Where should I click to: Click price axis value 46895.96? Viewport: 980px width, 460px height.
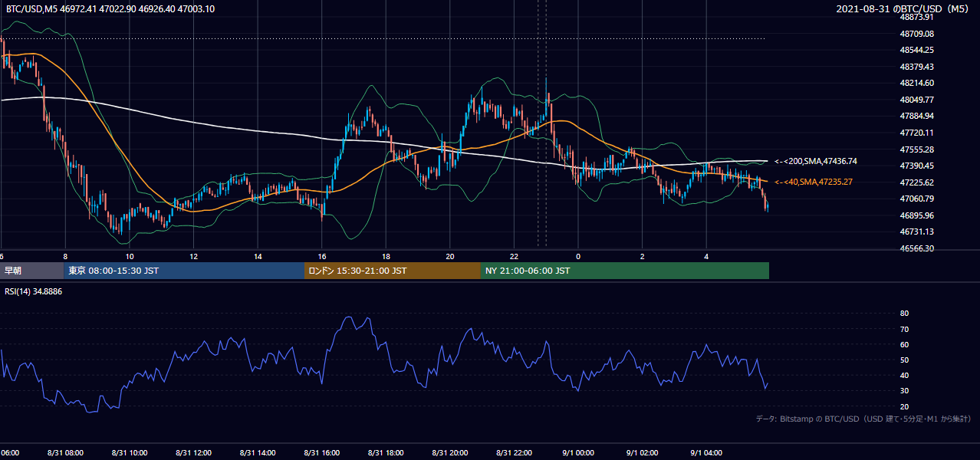pos(916,215)
